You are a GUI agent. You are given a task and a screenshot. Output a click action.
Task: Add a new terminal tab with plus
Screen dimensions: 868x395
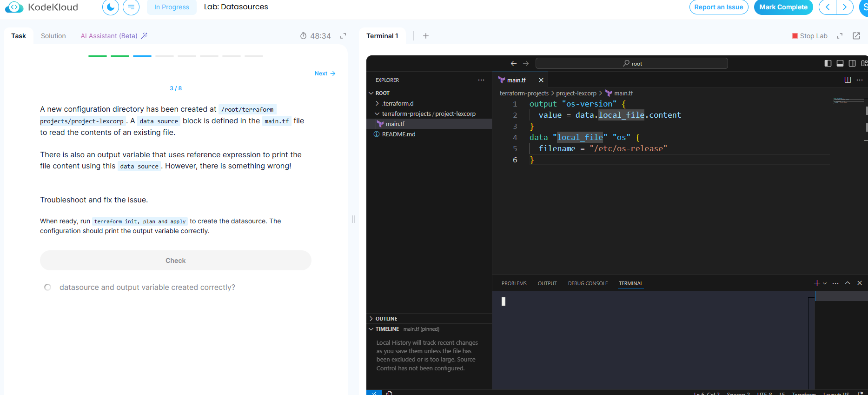[426, 36]
